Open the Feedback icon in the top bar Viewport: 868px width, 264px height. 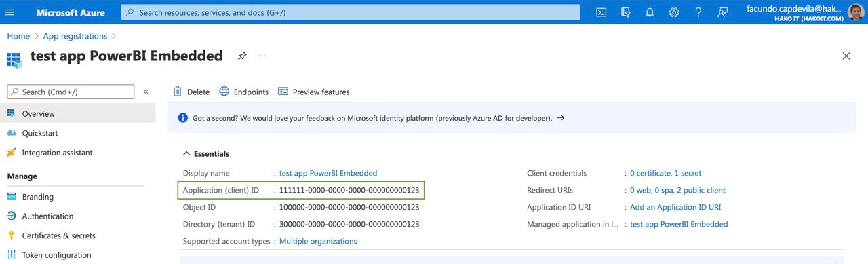(723, 12)
